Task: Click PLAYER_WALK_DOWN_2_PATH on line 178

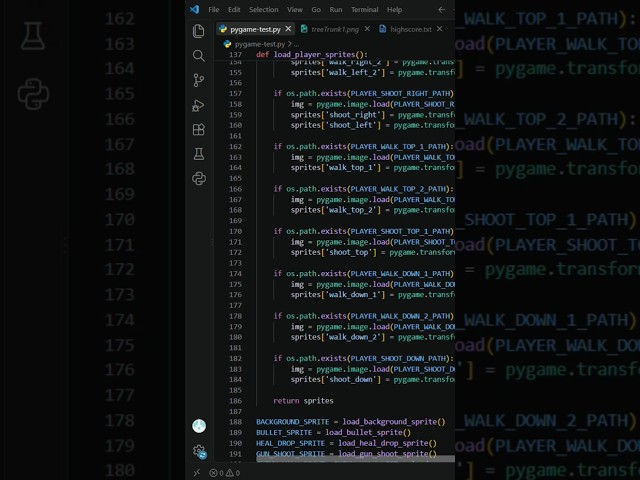Action: point(400,316)
